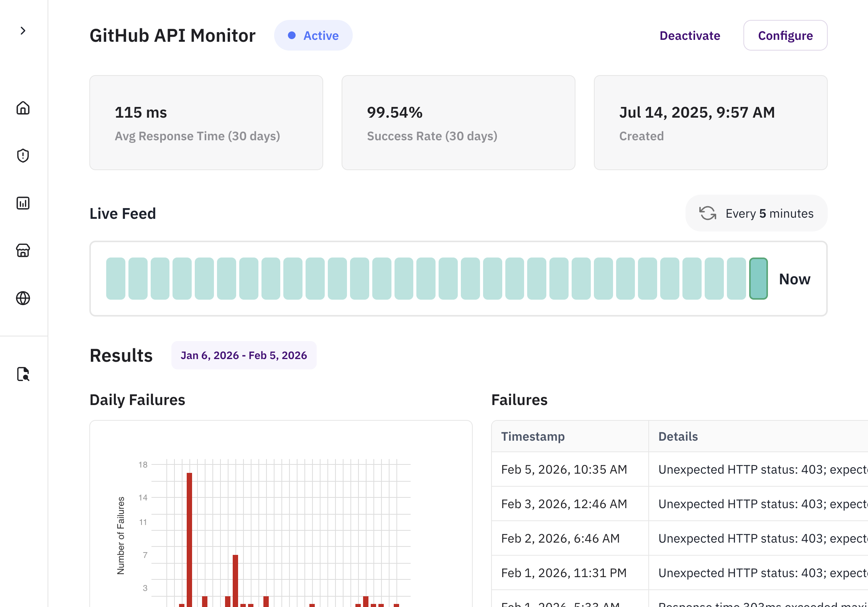868x607 pixels.
Task: Select the first bar in Live Feed
Action: 115,279
